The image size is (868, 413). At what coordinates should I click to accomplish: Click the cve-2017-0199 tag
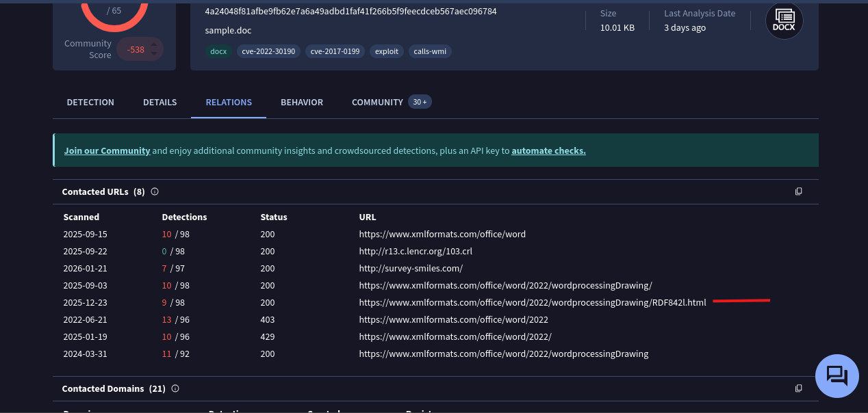[335, 51]
